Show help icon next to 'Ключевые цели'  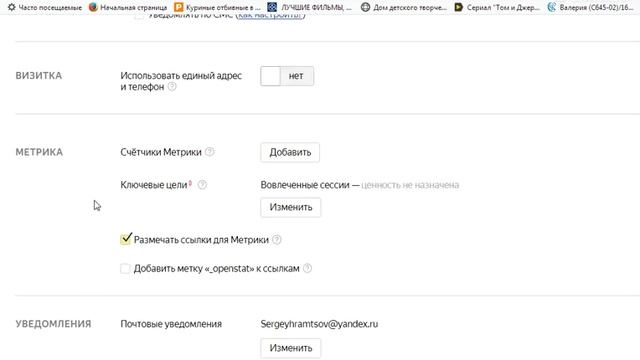[x=202, y=185]
